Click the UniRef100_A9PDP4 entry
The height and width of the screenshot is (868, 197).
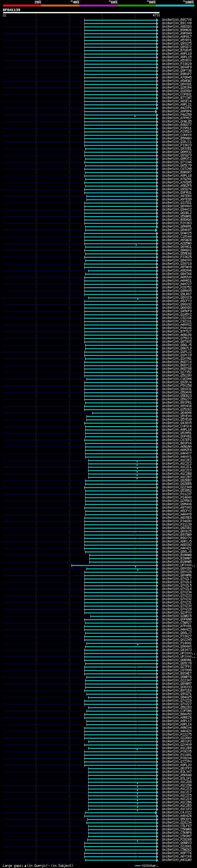(x=176, y=111)
